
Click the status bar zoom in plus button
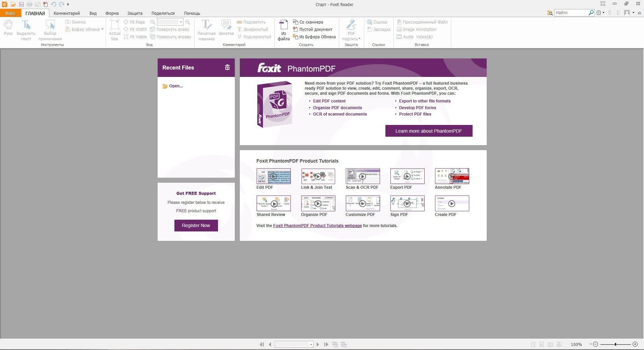pos(635,344)
